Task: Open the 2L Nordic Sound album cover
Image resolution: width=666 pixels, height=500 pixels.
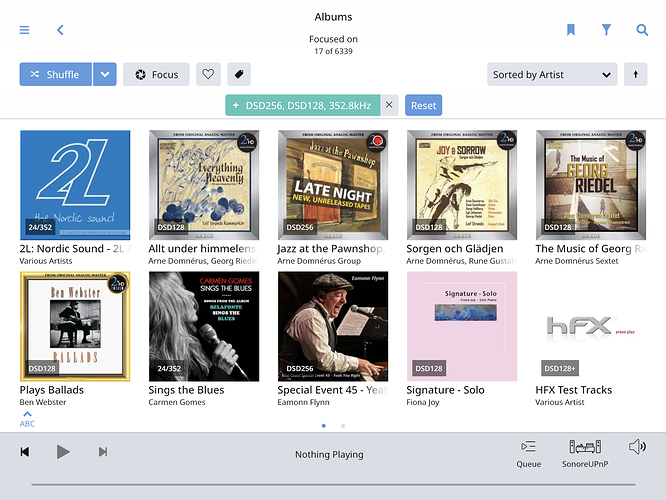Action: coord(75,185)
